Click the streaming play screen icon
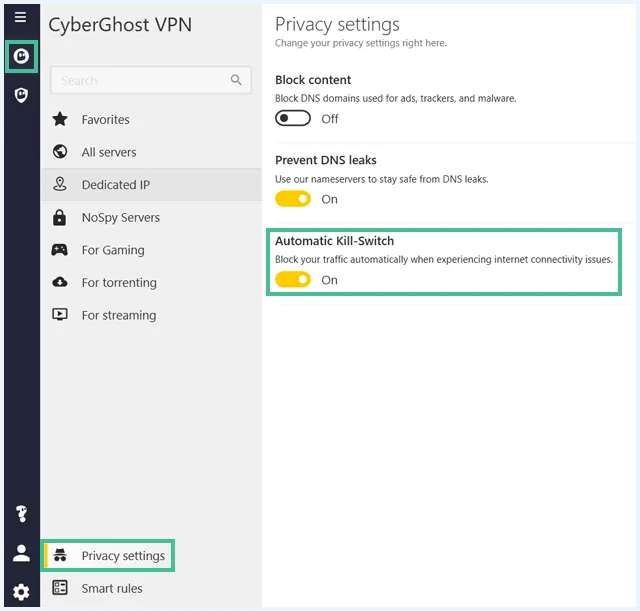 tap(60, 314)
